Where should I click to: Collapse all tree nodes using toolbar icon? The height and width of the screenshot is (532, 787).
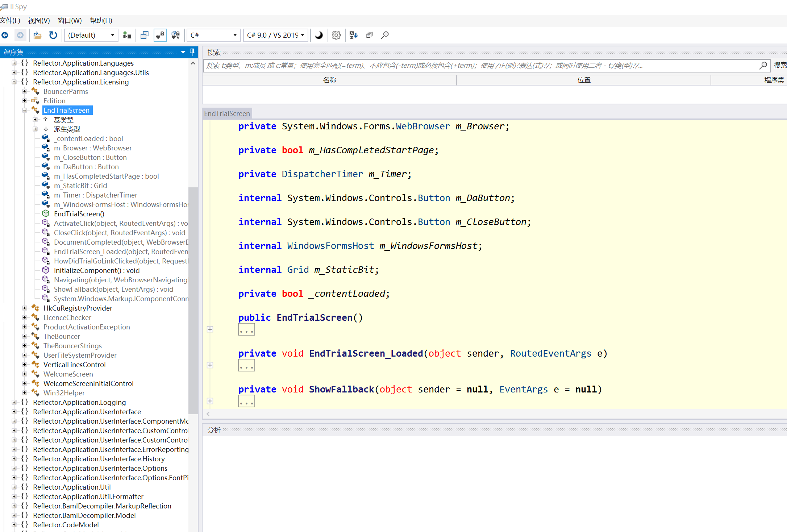pos(370,35)
